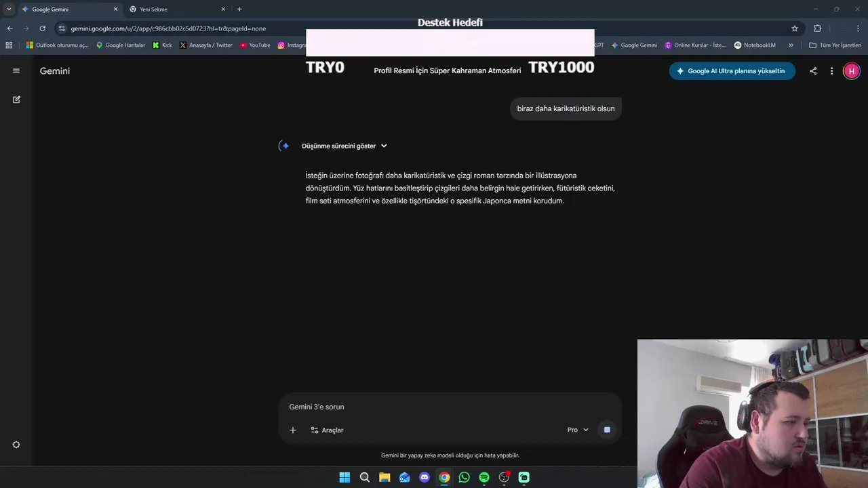868x488 pixels.
Task: Expand 'Düşünme sürecini göster' section
Action: pyautogui.click(x=344, y=146)
